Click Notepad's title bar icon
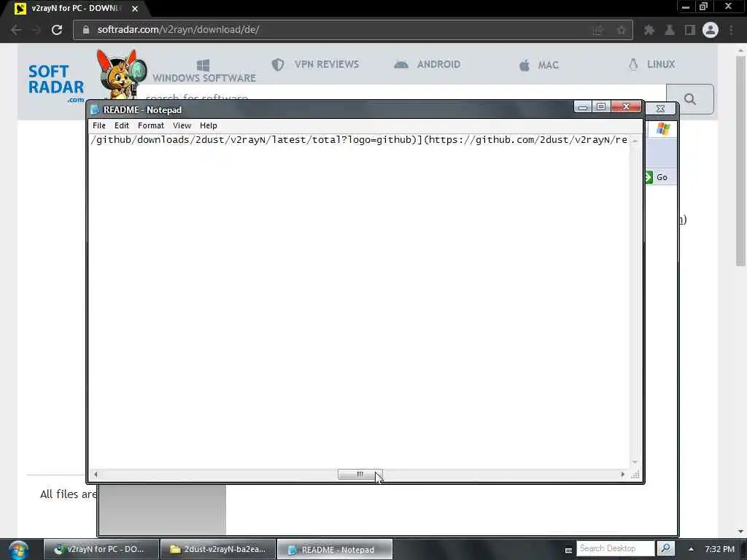 tap(95, 109)
